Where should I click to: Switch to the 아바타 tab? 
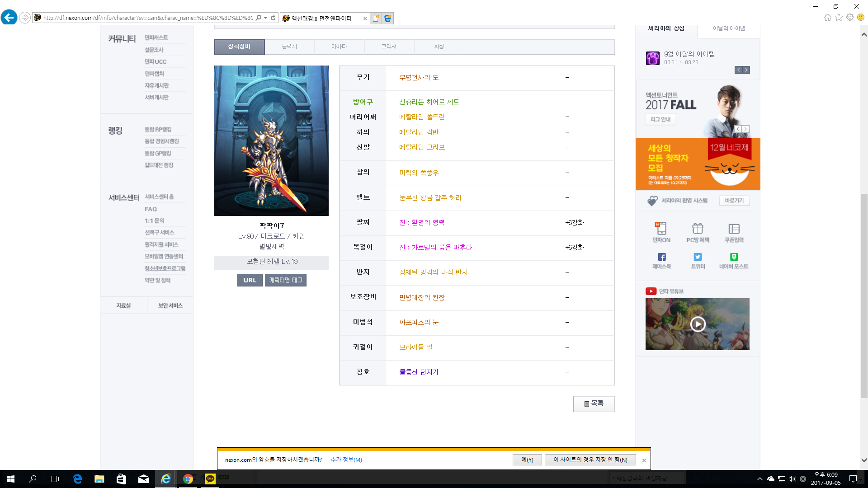click(339, 47)
